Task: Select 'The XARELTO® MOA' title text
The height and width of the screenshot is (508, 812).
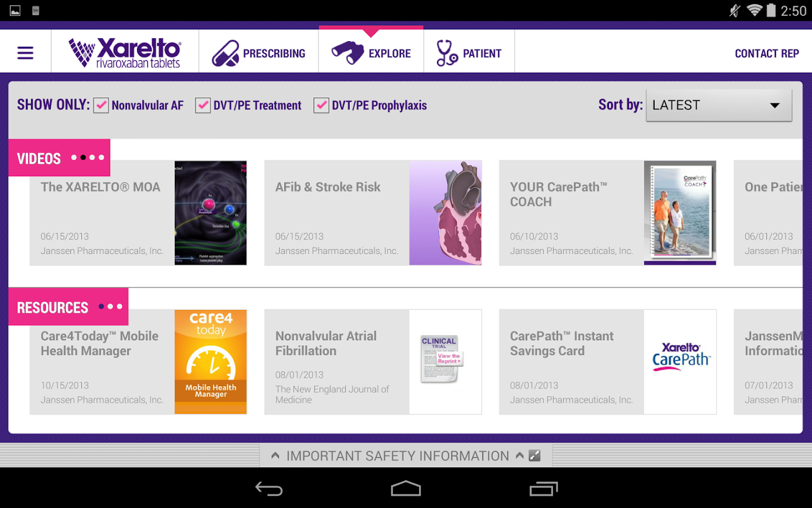Action: click(100, 187)
